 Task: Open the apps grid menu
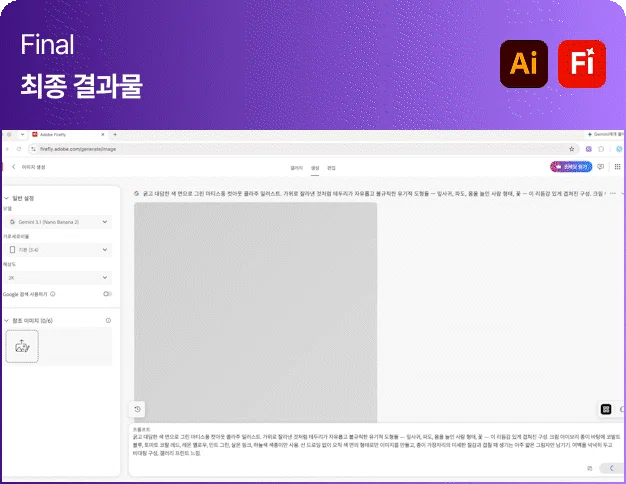tap(617, 167)
